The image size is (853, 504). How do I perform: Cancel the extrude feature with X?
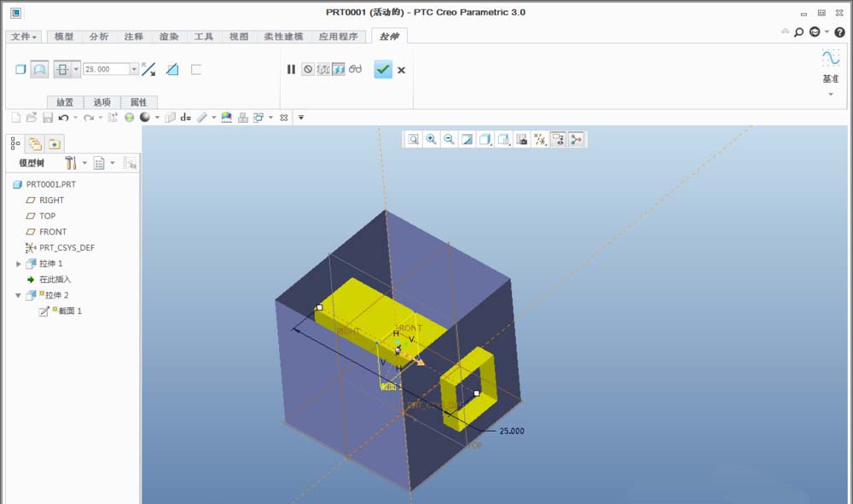pos(402,70)
